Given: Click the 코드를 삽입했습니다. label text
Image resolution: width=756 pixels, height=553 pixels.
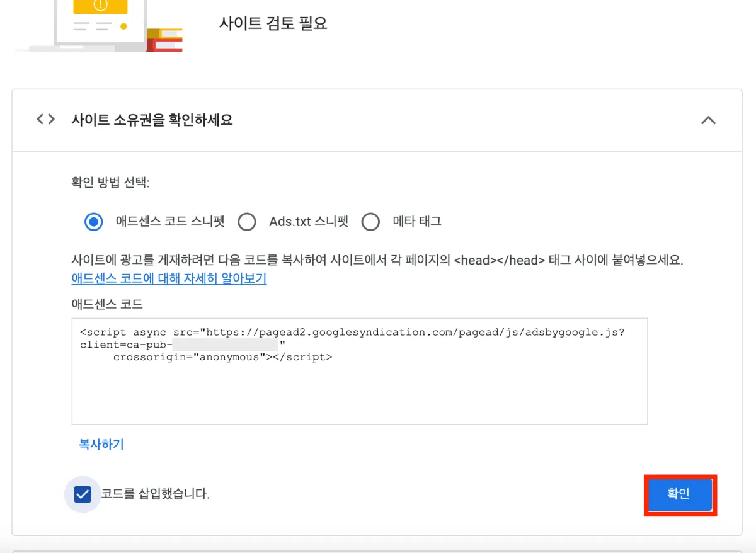Looking at the screenshot, I should [156, 494].
